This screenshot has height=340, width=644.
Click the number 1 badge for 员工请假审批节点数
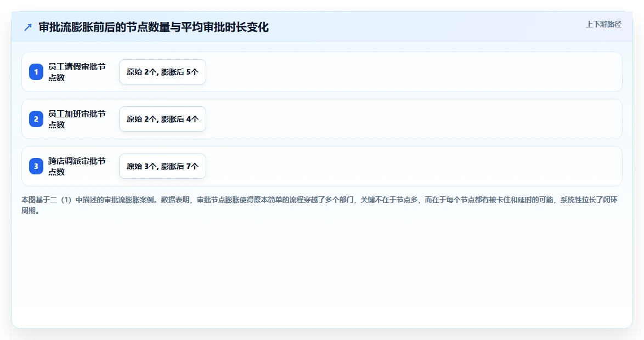point(36,72)
